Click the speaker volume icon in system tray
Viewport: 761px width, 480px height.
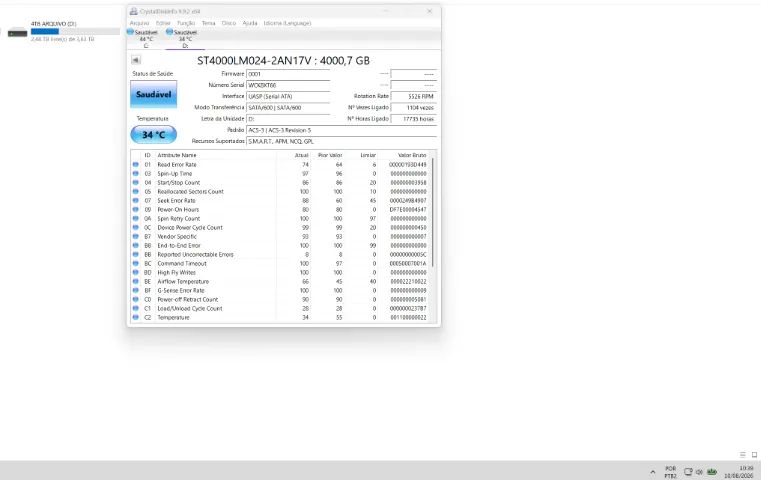point(699,472)
